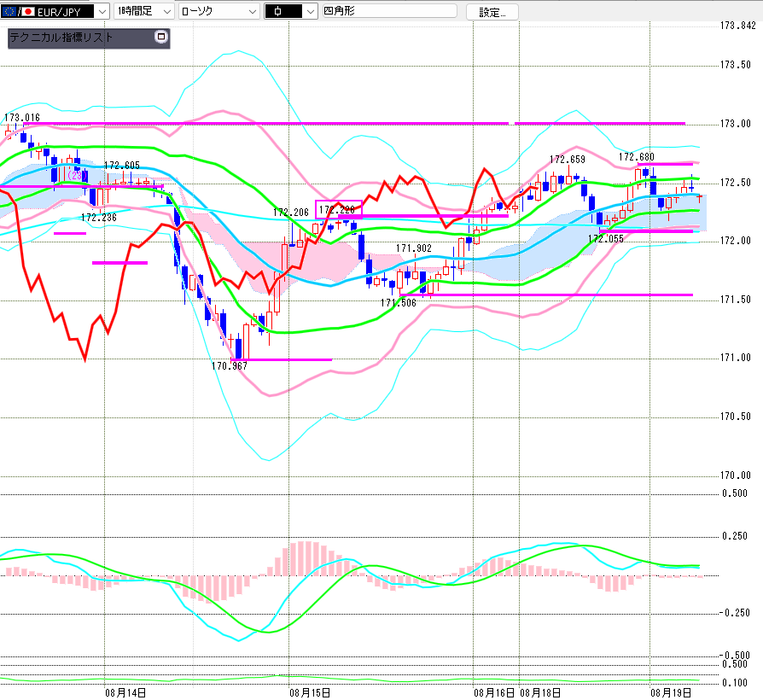Click the テクニカル指標リスト panel title

point(61,38)
